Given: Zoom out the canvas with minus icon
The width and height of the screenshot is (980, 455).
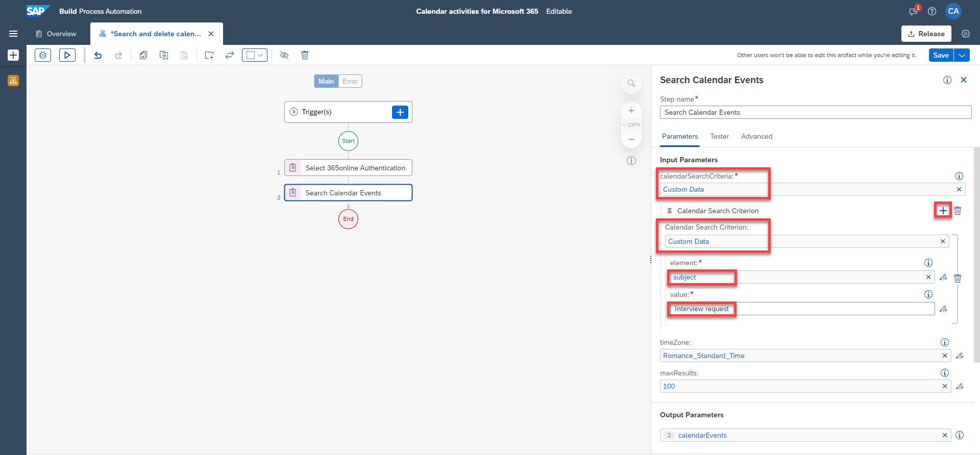Looking at the screenshot, I should (x=631, y=139).
